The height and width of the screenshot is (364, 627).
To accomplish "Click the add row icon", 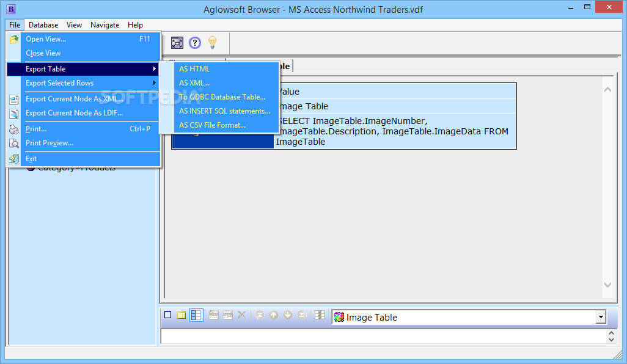I will 213,315.
